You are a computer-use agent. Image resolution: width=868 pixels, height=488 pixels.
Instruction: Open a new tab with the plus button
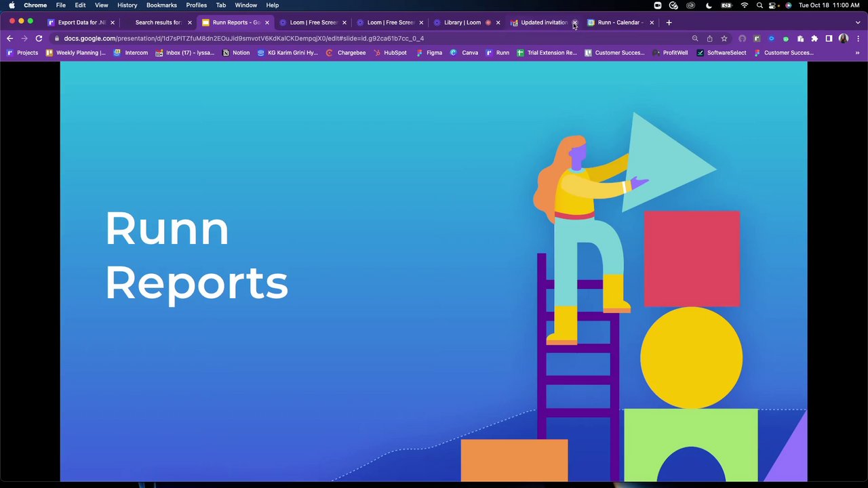pos(669,22)
